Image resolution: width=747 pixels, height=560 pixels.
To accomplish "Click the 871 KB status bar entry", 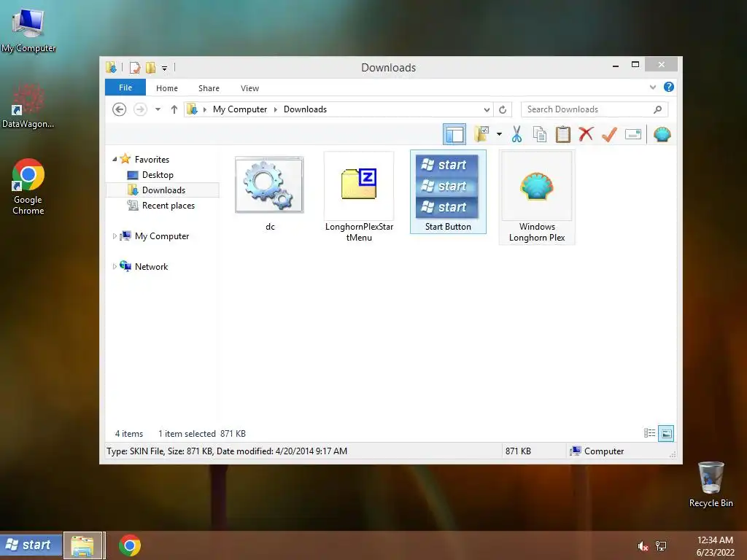I will [518, 451].
